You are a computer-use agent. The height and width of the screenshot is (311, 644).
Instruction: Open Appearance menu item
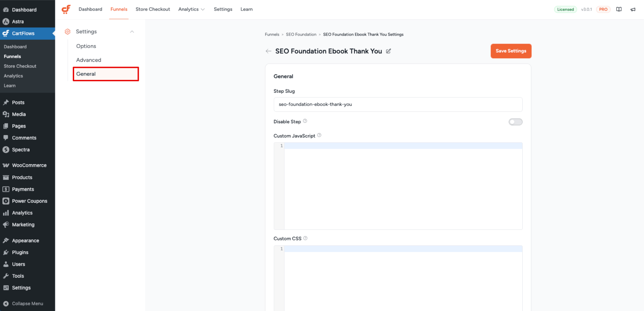[28, 240]
